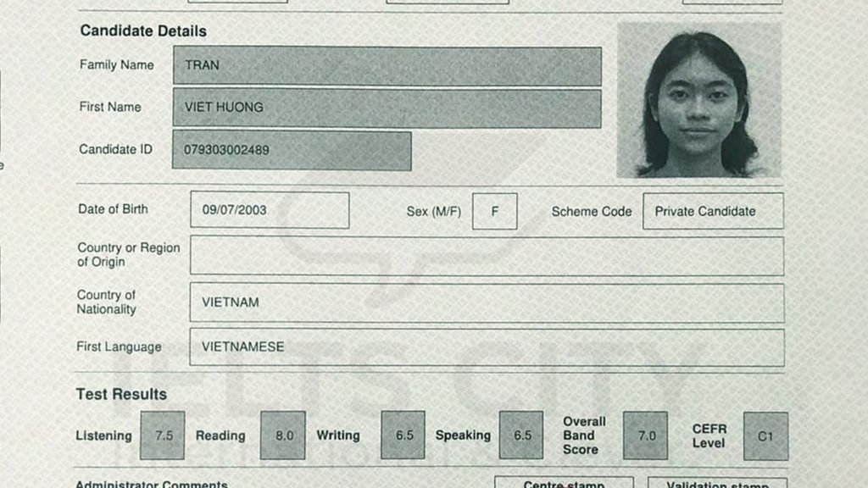Select the Writing score 6.5
The width and height of the screenshot is (868, 488).
[x=402, y=435]
